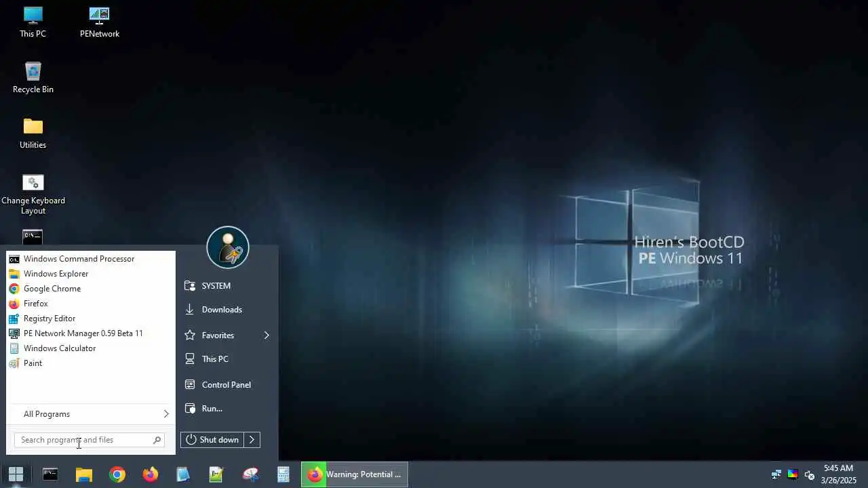Launch Windows Calculator from Start menu list
This screenshot has height=488, width=868.
90,348
